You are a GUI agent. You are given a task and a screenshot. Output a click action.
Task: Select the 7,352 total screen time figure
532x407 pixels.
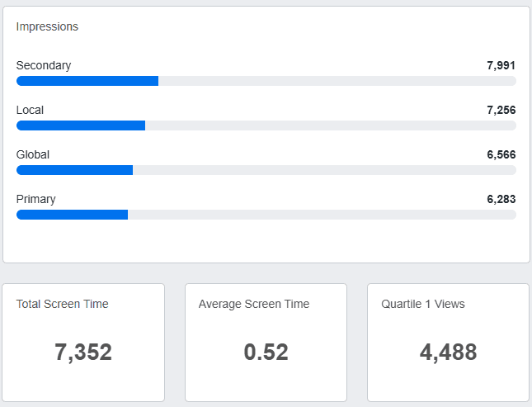pyautogui.click(x=83, y=353)
